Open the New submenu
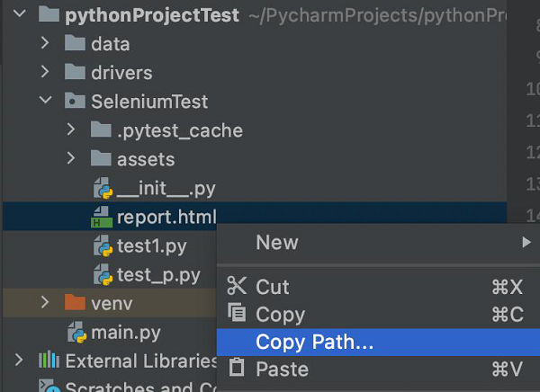The height and width of the screenshot is (392, 540). click(277, 242)
